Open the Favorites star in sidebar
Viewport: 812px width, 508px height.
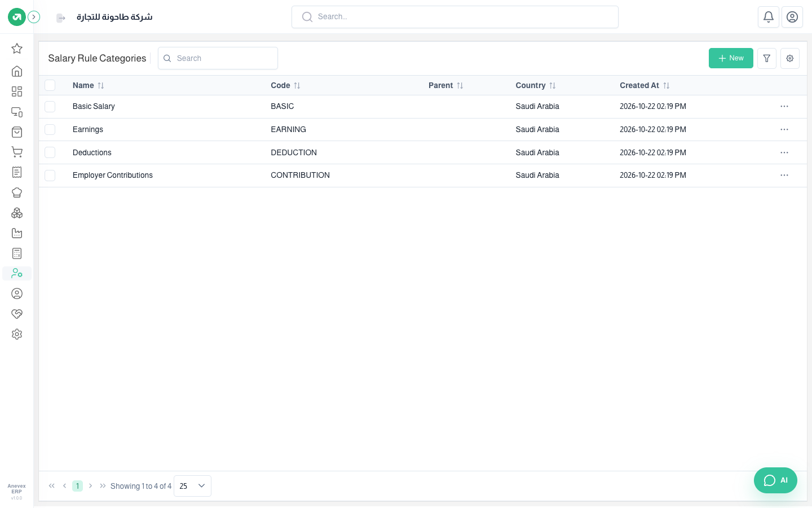click(17, 49)
